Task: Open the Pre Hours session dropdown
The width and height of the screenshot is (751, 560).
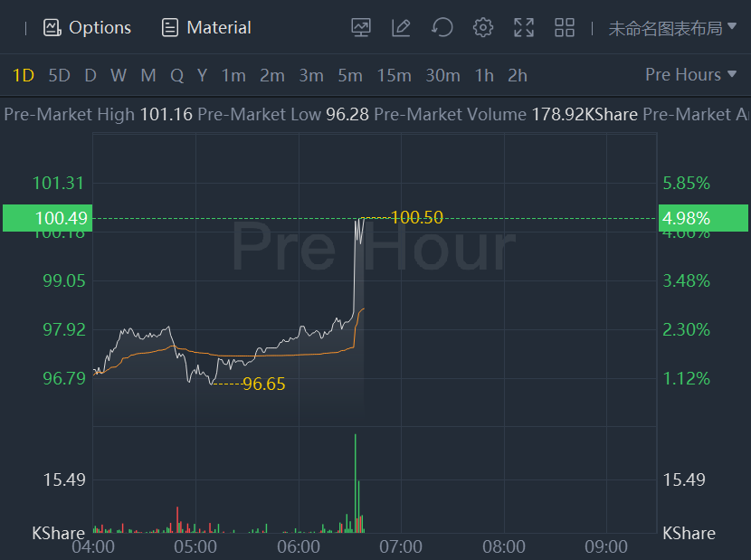Action: click(691, 75)
